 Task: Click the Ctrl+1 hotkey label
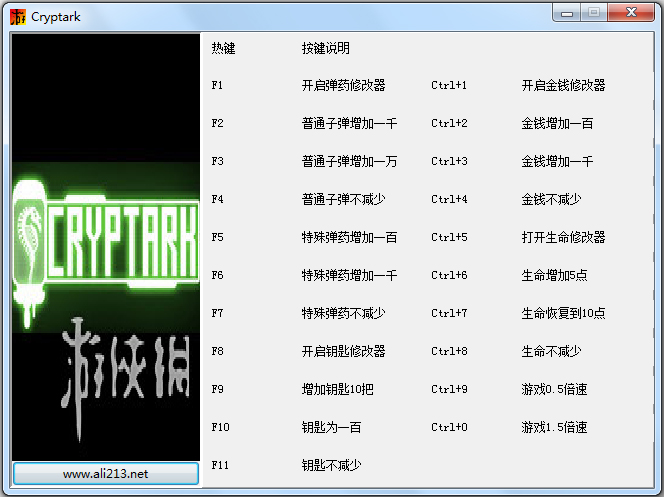(449, 86)
